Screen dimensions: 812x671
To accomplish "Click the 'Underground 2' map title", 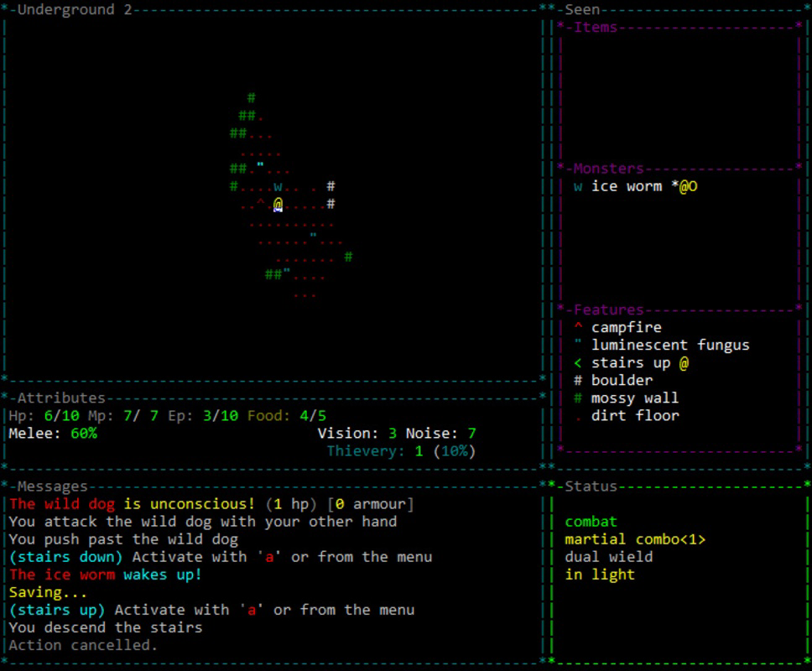I will 75,10.
